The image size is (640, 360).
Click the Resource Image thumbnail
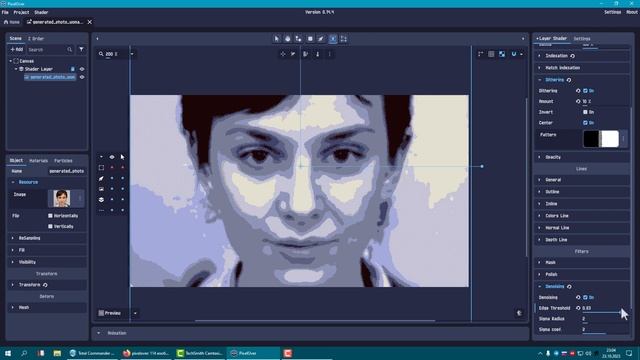(62, 198)
